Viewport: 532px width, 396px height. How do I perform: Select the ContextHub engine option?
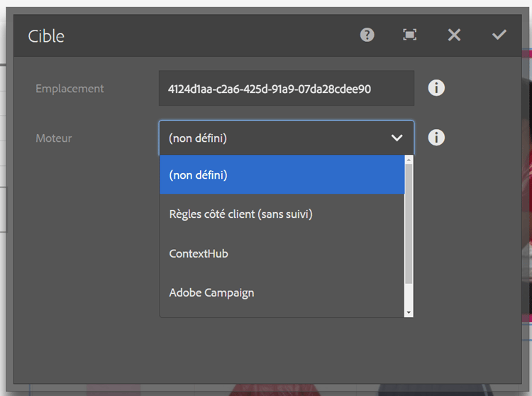pos(282,253)
